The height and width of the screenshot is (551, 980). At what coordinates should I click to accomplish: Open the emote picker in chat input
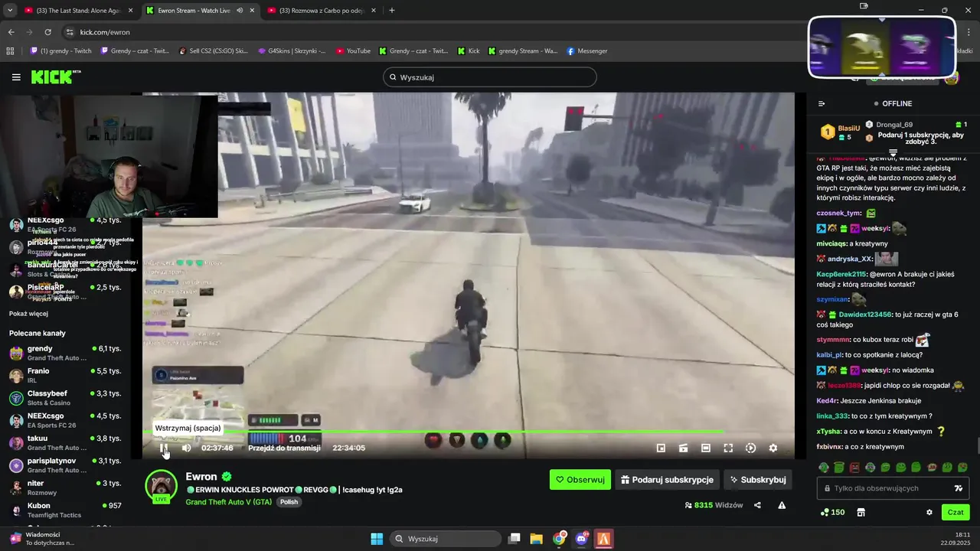coord(958,488)
